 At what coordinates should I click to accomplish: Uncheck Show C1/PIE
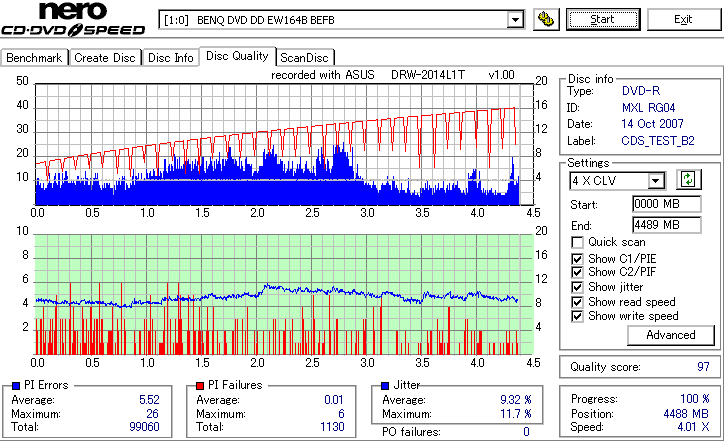(577, 259)
